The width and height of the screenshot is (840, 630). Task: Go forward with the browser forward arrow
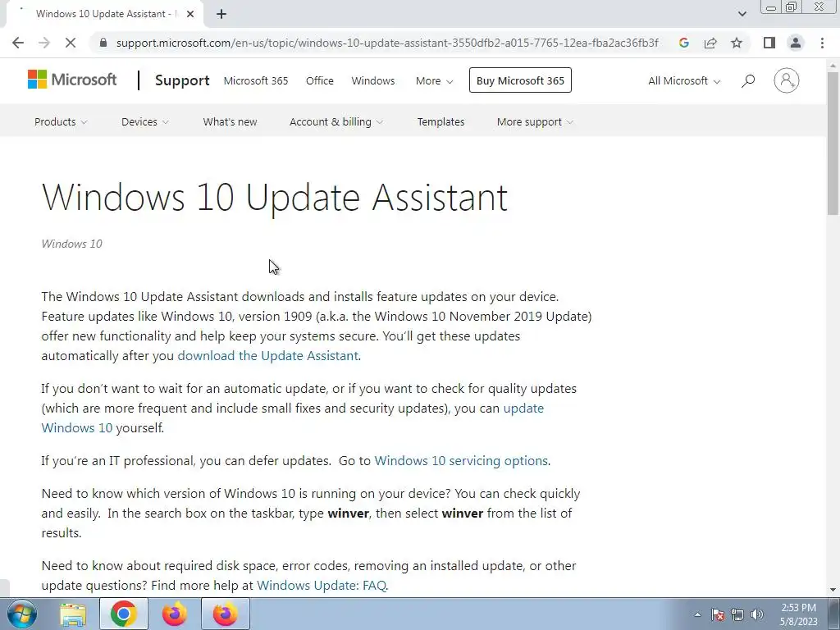[44, 43]
